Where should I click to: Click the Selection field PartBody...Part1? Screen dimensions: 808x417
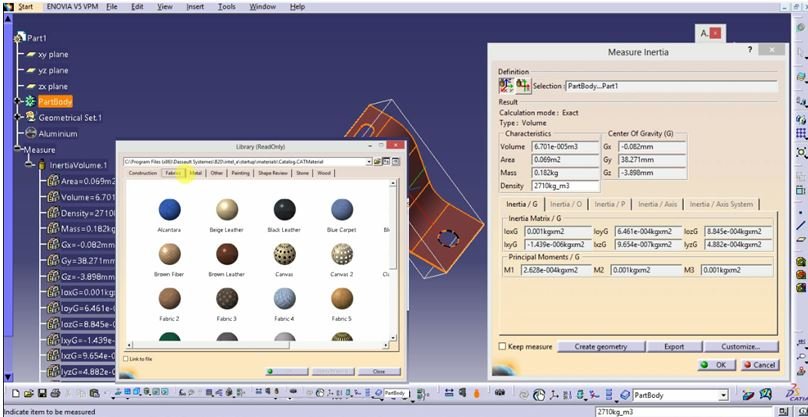click(x=671, y=86)
